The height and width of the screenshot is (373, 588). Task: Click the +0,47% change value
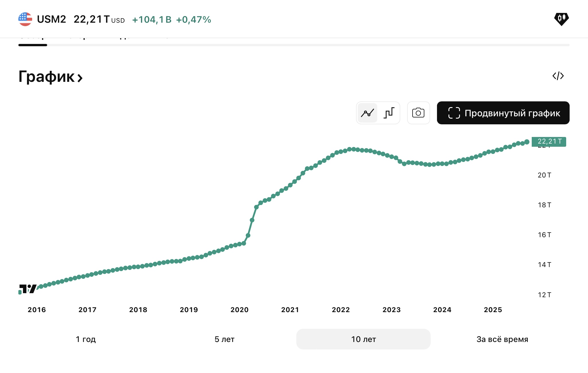click(x=194, y=20)
